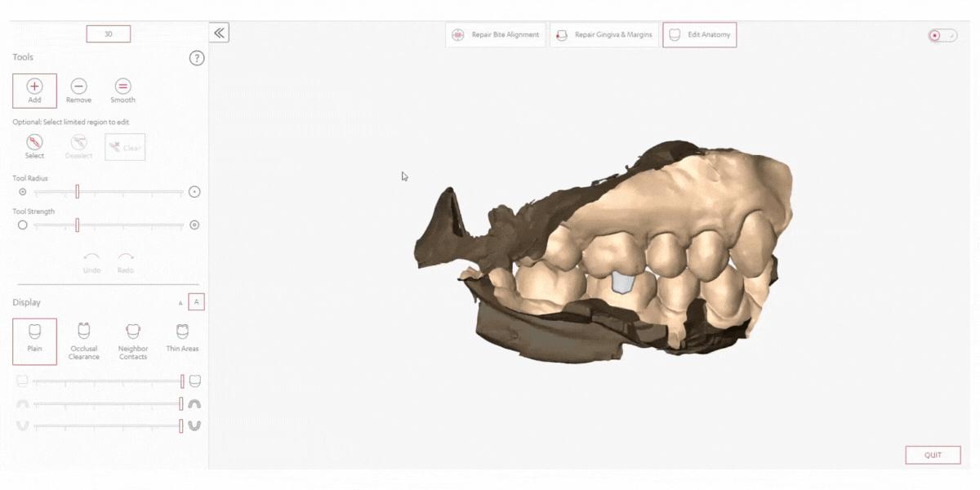Adjust the upper arch transparency slider handle

181,403
